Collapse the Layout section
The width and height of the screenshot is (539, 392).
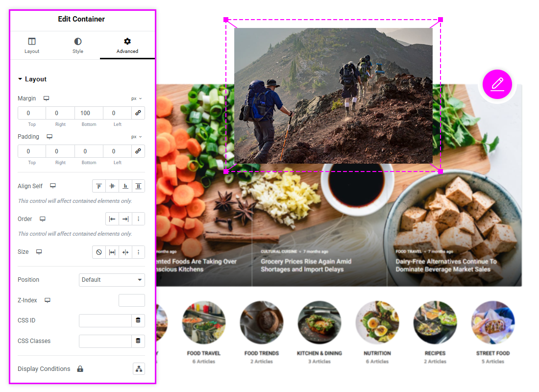[x=32, y=79]
